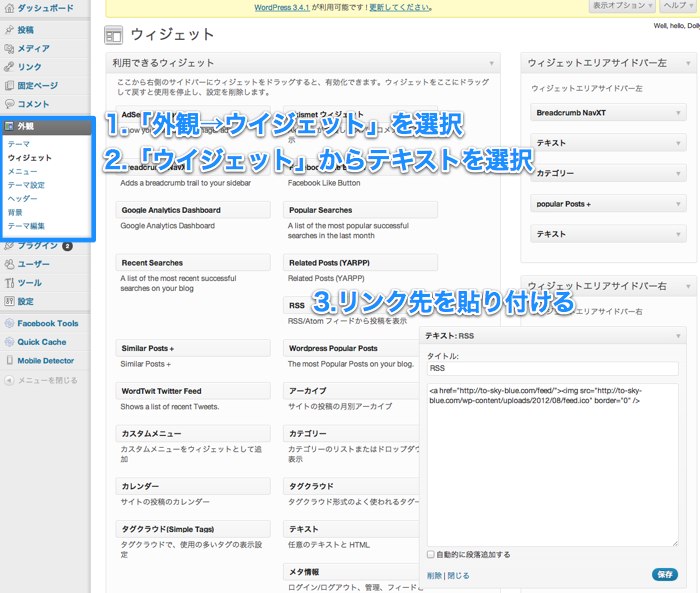Viewport: 700px width, 593px height.
Task: Click the Appearance (外観) icon
Action: tap(9, 126)
